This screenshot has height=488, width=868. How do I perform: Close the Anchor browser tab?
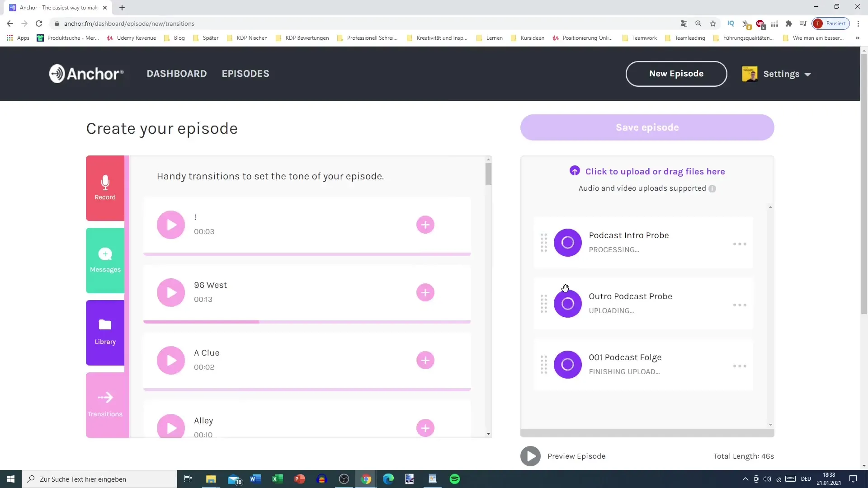pyautogui.click(x=105, y=8)
